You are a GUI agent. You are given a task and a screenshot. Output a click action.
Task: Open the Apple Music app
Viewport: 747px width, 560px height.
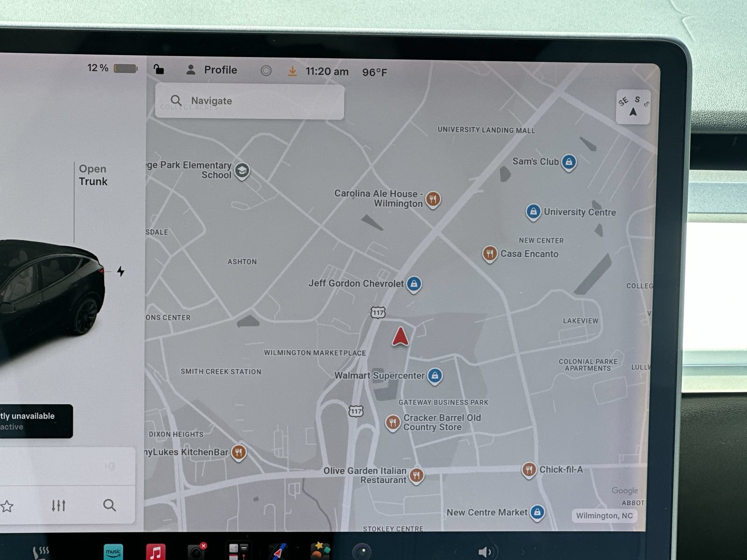click(155, 553)
